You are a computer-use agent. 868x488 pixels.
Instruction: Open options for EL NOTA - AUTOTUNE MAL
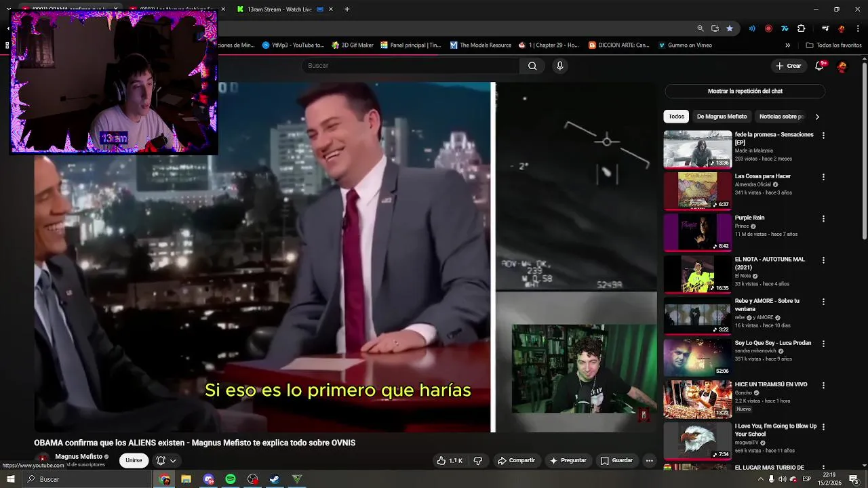pos(823,260)
